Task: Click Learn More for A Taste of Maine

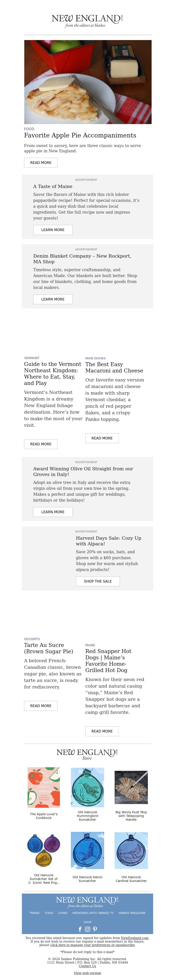Action: click(x=52, y=230)
